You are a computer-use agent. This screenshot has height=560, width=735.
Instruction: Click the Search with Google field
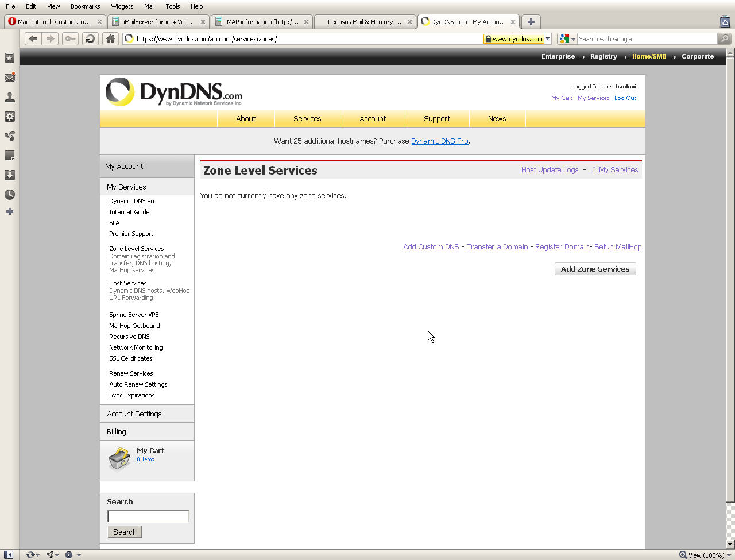point(647,39)
